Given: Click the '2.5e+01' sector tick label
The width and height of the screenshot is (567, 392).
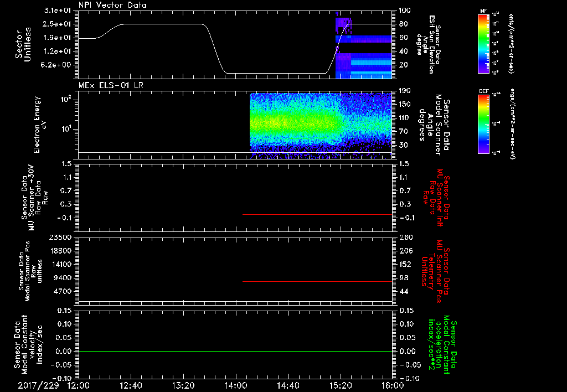Looking at the screenshot, I should tap(58, 24).
